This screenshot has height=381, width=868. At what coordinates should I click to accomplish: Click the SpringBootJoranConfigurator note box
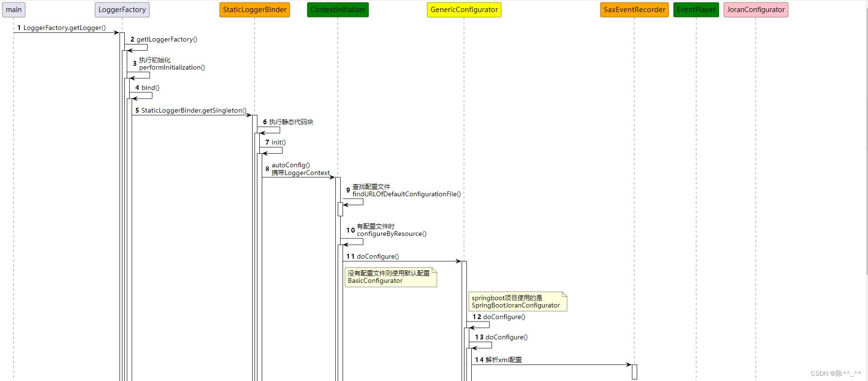tap(518, 302)
